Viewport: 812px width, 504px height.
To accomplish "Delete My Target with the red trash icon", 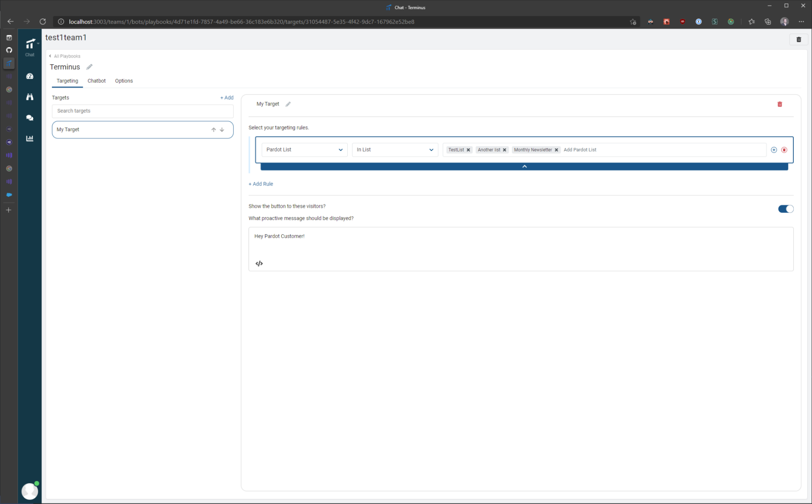I will click(x=780, y=104).
